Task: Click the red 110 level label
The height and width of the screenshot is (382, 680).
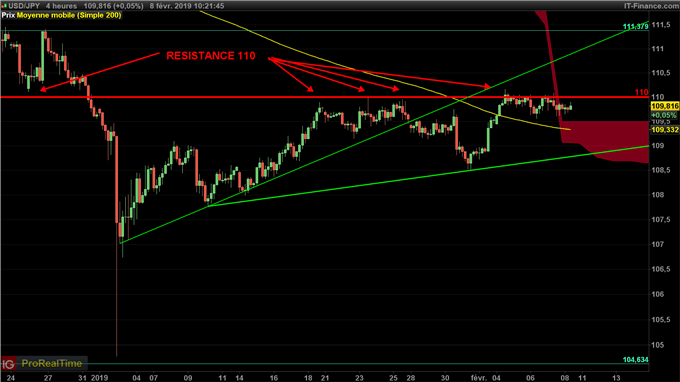Action: 641,92
